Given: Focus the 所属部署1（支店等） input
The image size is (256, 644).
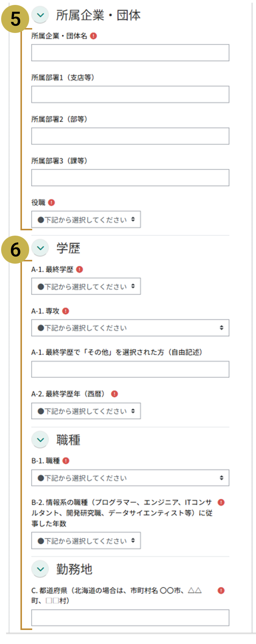Looking at the screenshot, I should point(130,94).
